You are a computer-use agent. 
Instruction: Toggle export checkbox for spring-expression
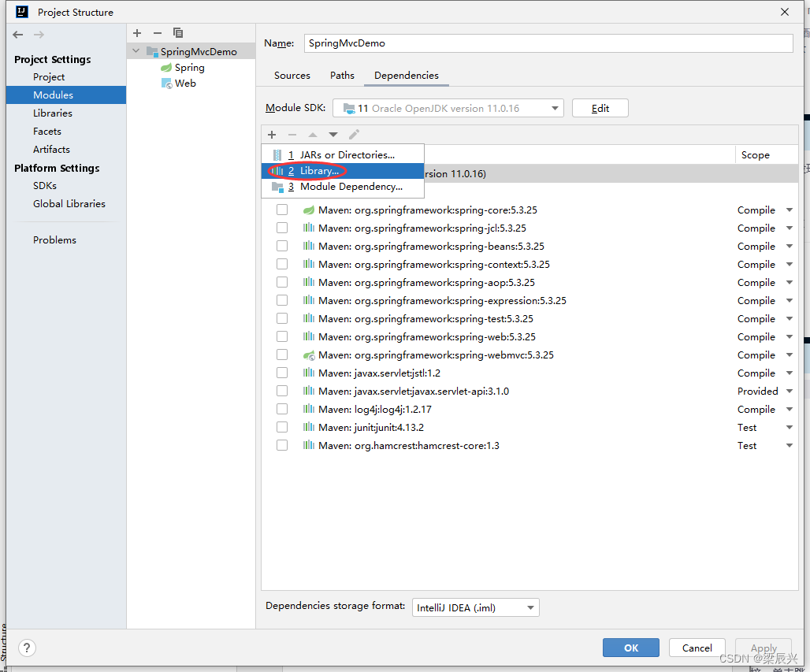pyautogui.click(x=282, y=301)
